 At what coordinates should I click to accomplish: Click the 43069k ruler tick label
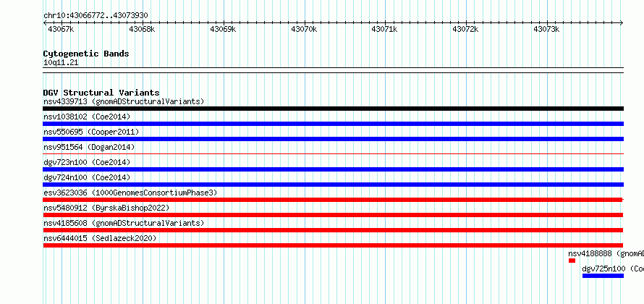click(223, 29)
